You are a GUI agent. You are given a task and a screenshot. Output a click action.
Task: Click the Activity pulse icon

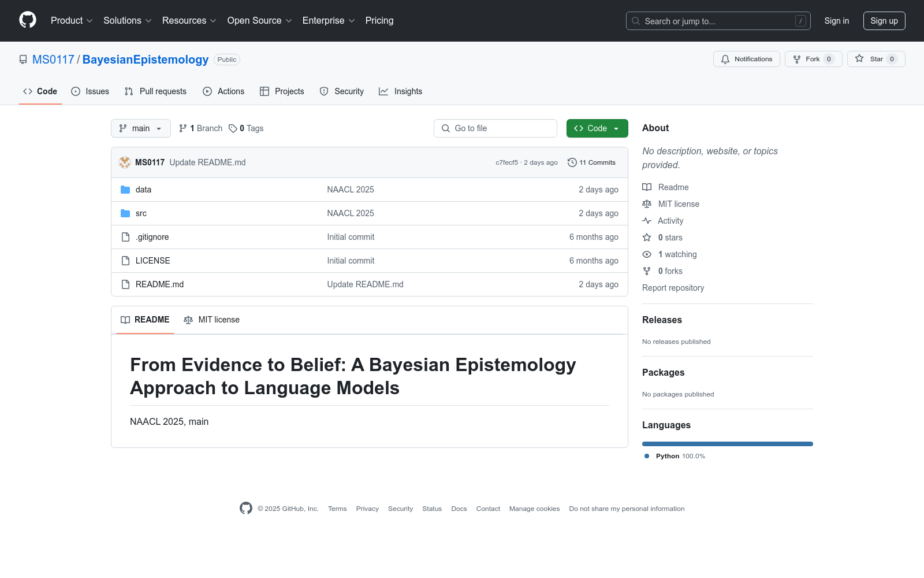click(x=647, y=221)
